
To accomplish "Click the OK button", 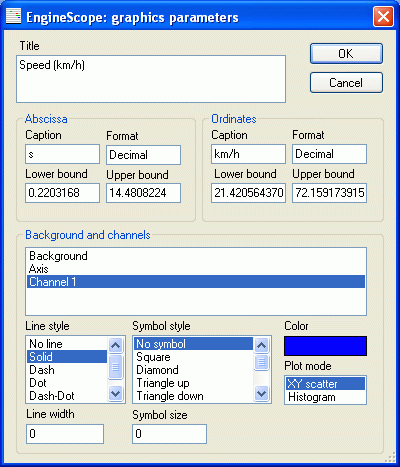I will click(346, 54).
